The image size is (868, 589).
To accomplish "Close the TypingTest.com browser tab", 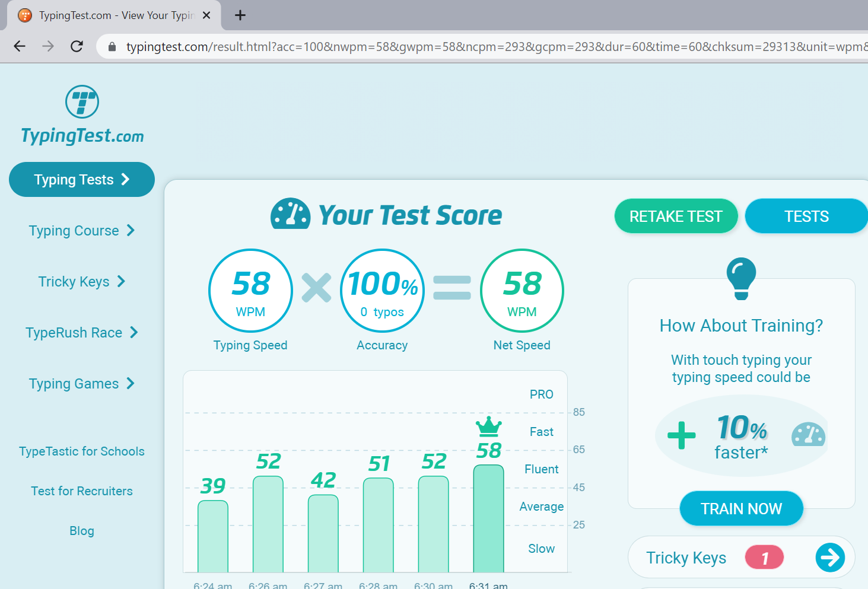I will coord(206,15).
